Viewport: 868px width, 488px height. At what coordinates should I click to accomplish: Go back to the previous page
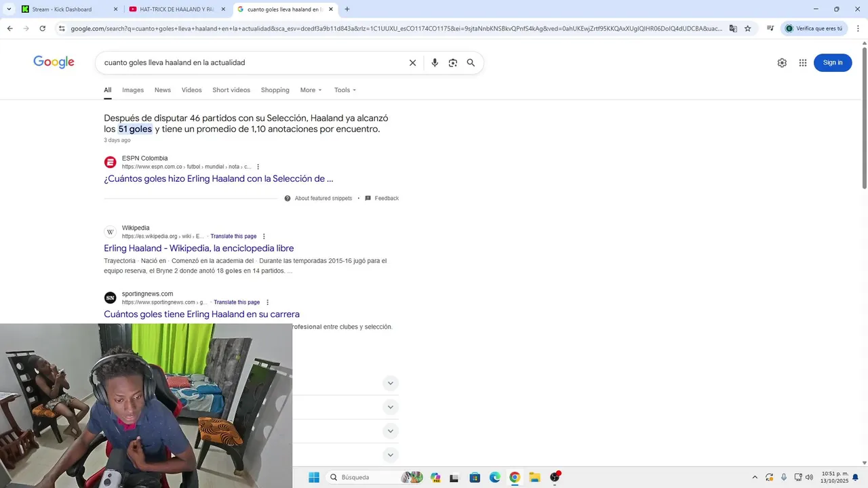coord(9,28)
